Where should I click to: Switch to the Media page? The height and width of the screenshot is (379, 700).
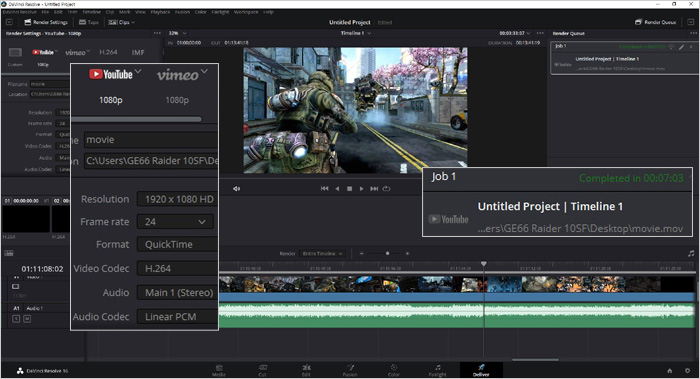(x=219, y=370)
